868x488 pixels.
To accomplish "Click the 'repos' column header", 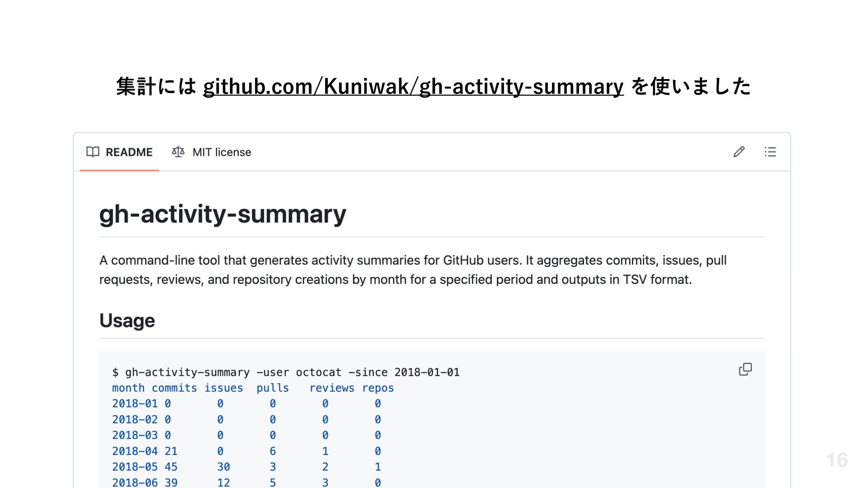I will (378, 388).
